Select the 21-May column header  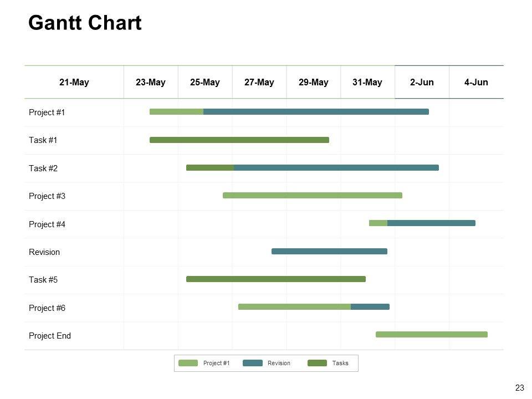[x=74, y=83]
